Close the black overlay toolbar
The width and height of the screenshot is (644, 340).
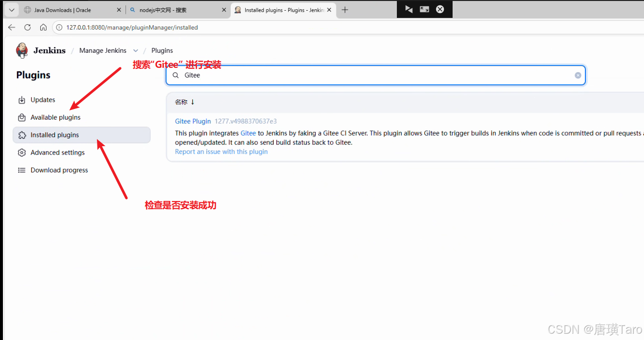(440, 9)
